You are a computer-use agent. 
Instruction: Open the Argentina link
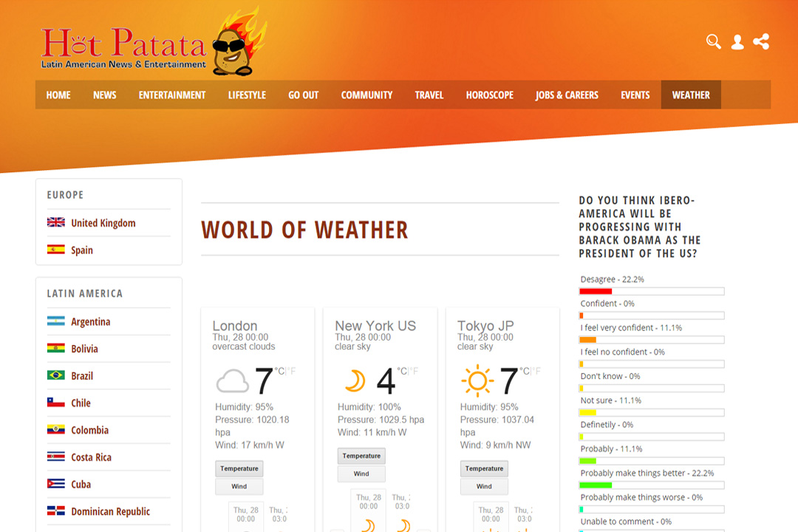[x=91, y=321]
